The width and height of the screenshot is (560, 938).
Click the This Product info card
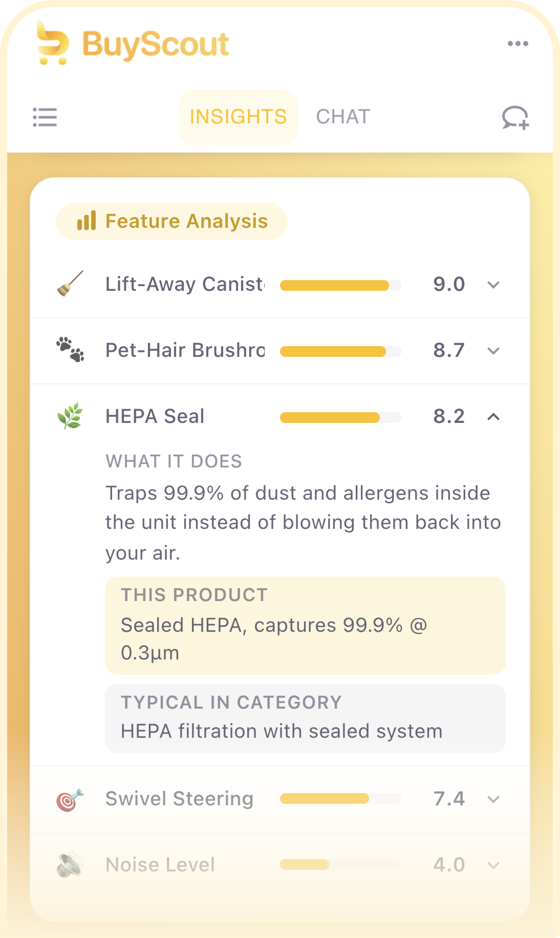coord(305,626)
